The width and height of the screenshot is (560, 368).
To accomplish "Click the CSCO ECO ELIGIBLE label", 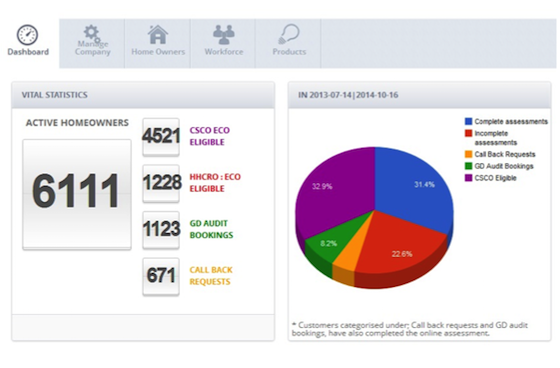I will [x=210, y=136].
